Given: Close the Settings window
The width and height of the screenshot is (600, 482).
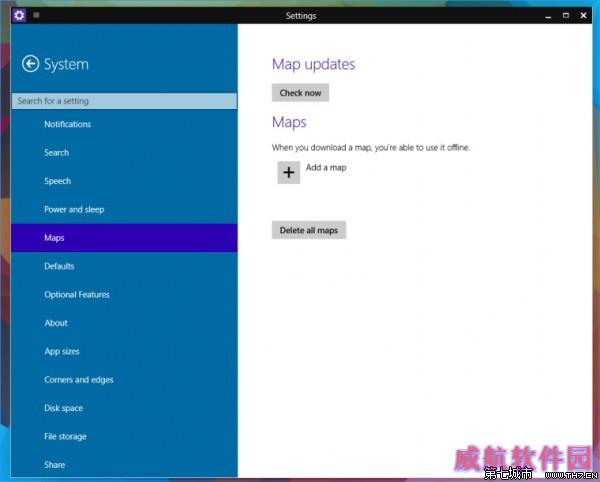Looking at the screenshot, I should (583, 15).
